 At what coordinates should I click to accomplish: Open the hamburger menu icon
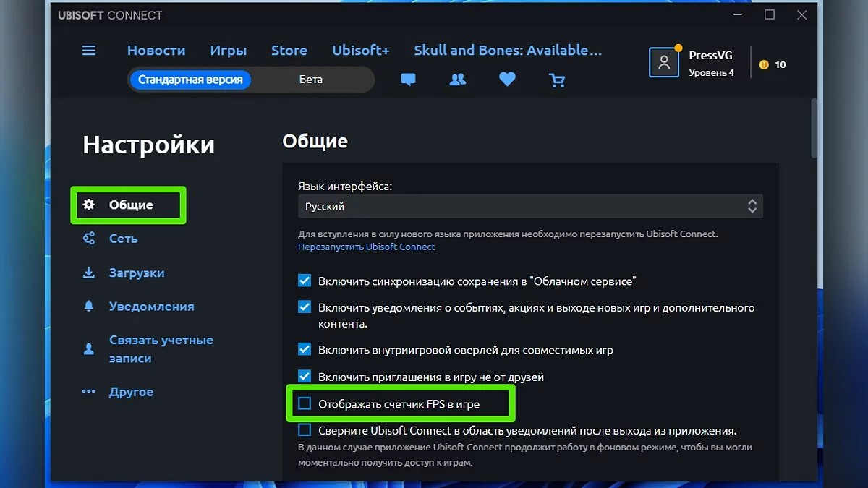(89, 51)
